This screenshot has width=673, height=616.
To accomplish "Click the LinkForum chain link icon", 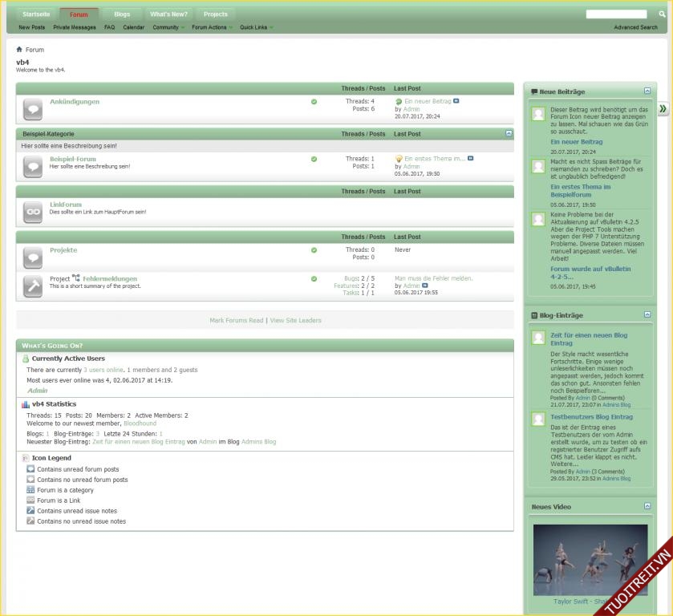I will tap(33, 211).
